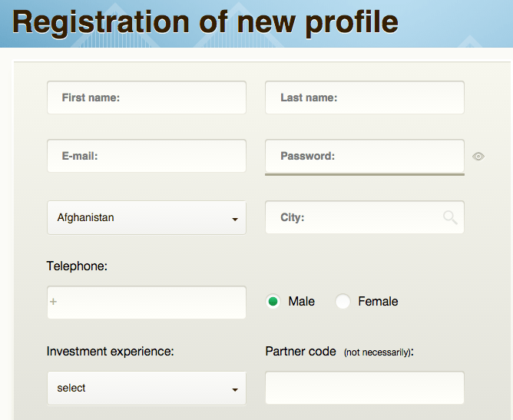Focus the City search field

(x=365, y=217)
